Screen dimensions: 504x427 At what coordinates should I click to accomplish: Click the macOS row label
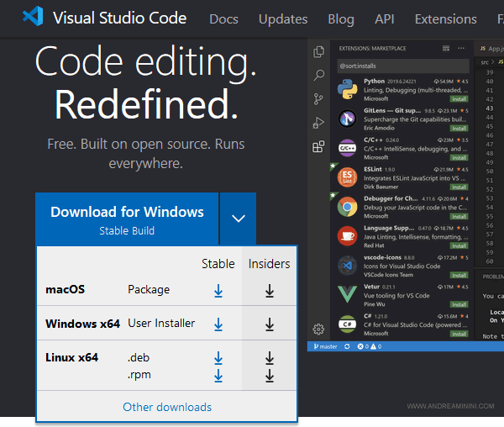(x=65, y=289)
